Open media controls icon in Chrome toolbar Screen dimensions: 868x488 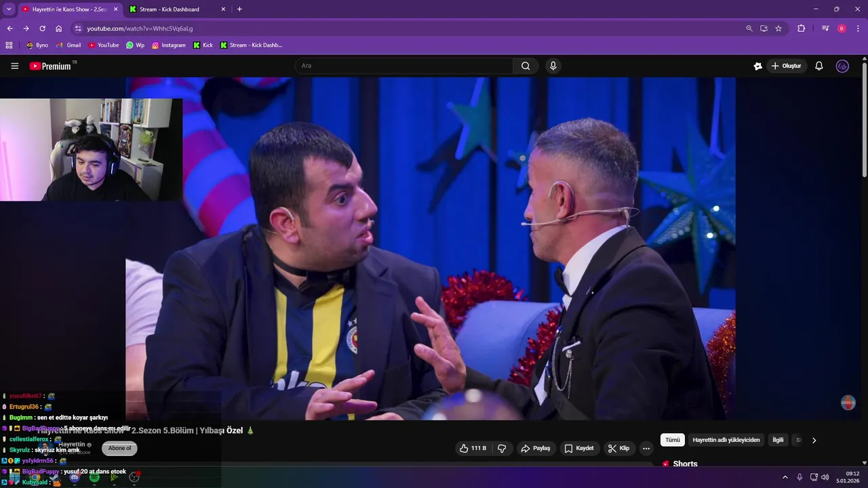click(825, 28)
